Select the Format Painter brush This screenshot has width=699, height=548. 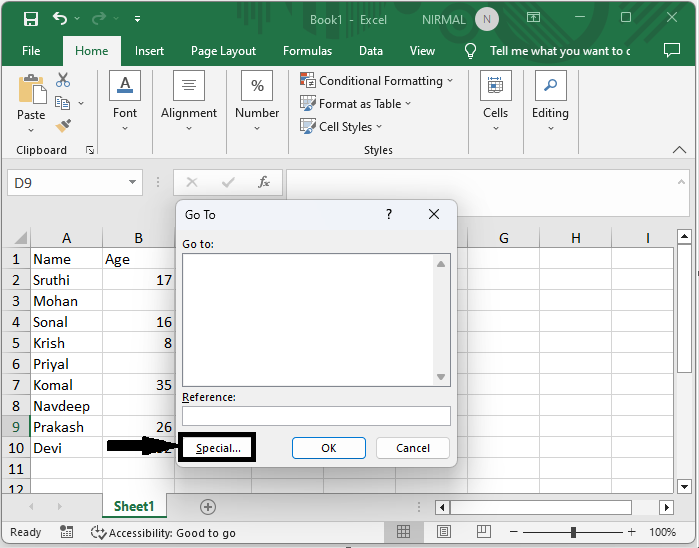[63, 126]
